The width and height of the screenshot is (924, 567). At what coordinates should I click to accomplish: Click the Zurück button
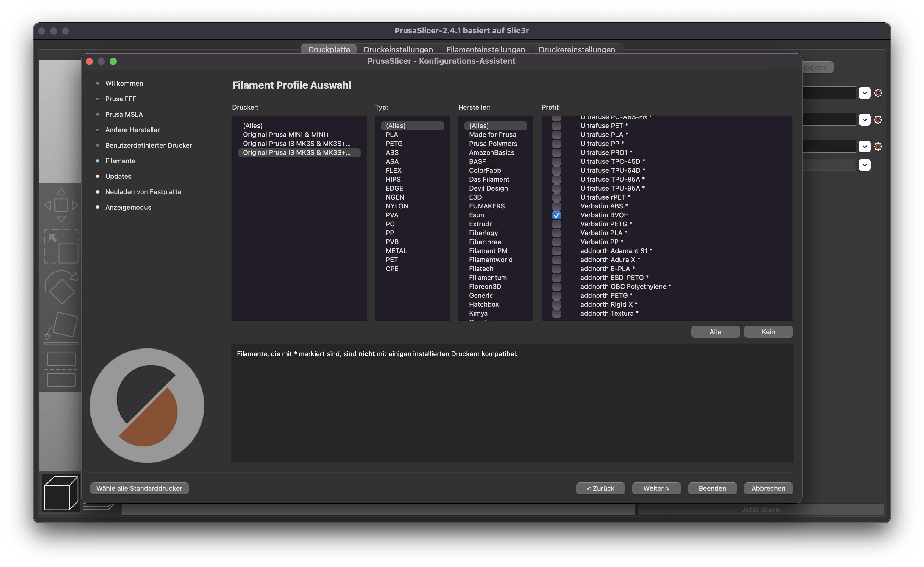click(x=600, y=488)
